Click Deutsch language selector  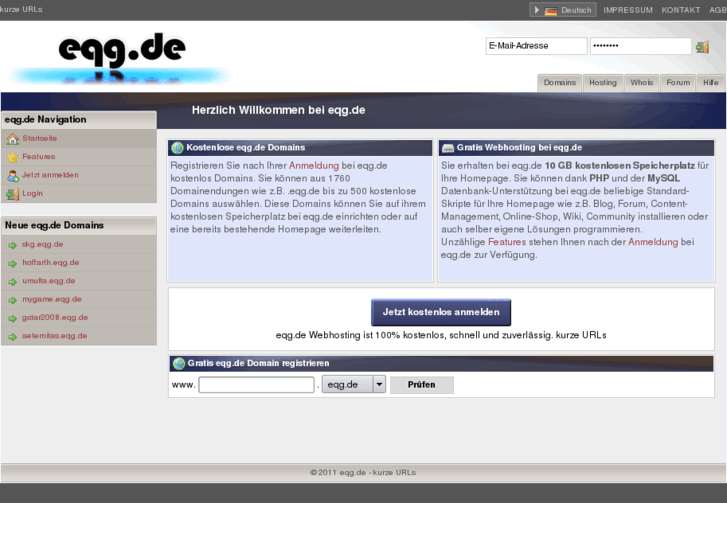(x=563, y=10)
